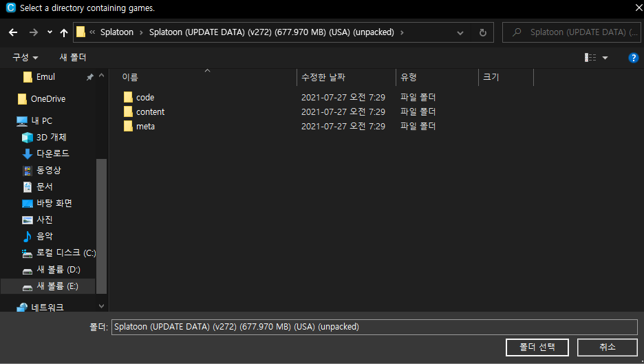This screenshot has height=364, width=644.
Task: Select 새 볼륨 (D:) drive
Action: click(58, 270)
